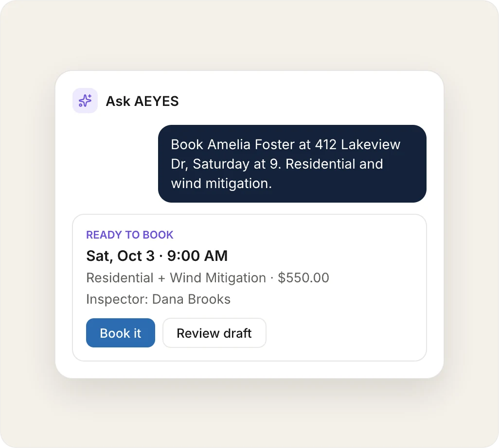Screen dimensions: 499x448
Task: Click the Amelia Foster booking message bubble
Action: [292, 164]
